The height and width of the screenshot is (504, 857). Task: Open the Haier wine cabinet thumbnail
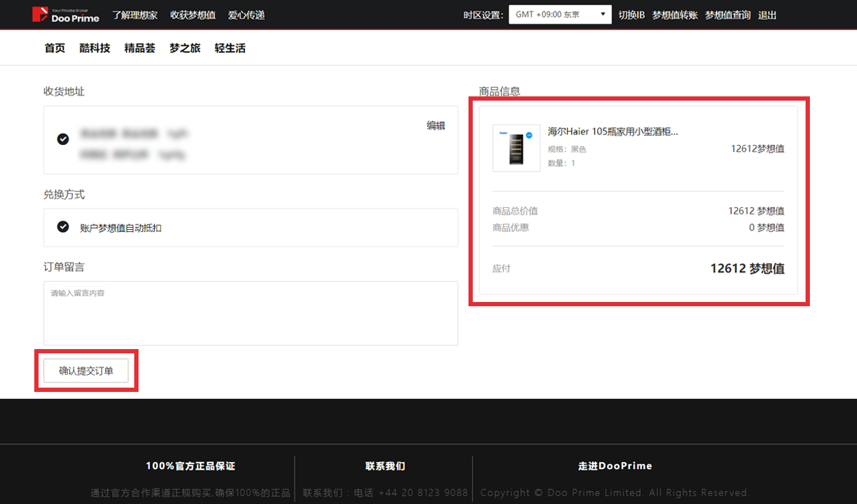pos(516,148)
